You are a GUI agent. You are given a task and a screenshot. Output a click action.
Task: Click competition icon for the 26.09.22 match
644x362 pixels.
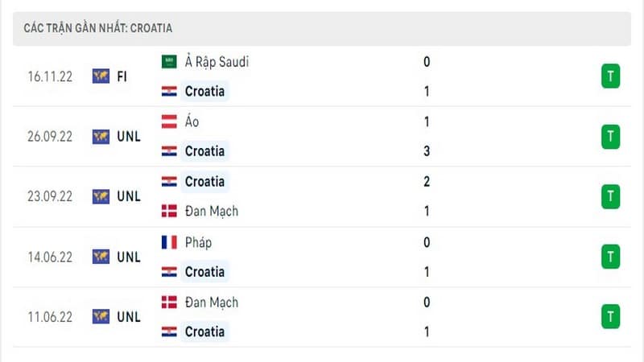[x=101, y=136]
